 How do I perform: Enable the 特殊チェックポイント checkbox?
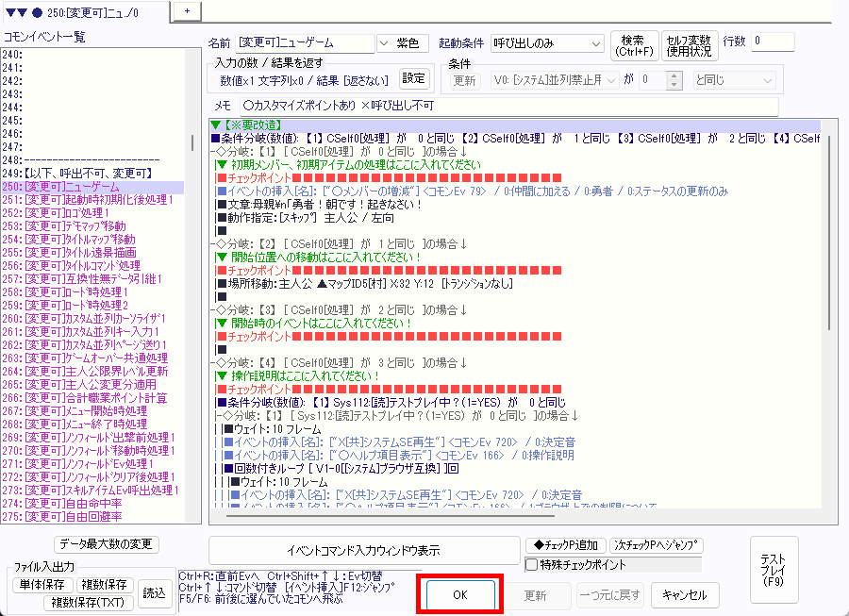point(531,564)
